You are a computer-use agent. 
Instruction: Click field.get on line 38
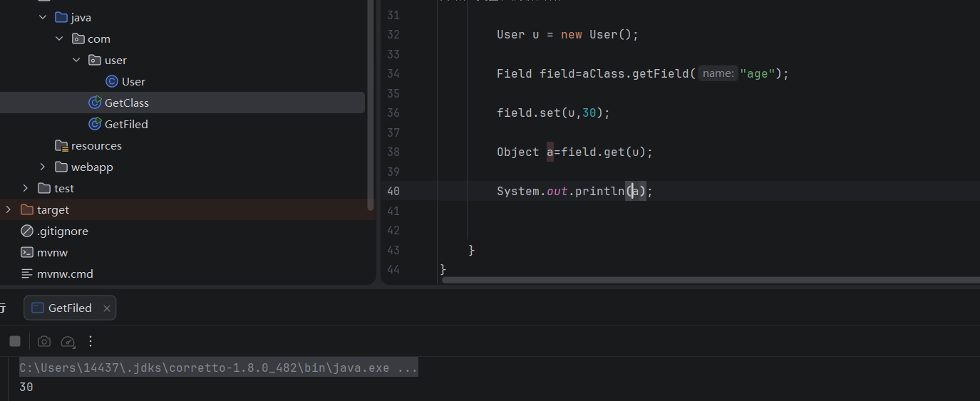point(593,152)
